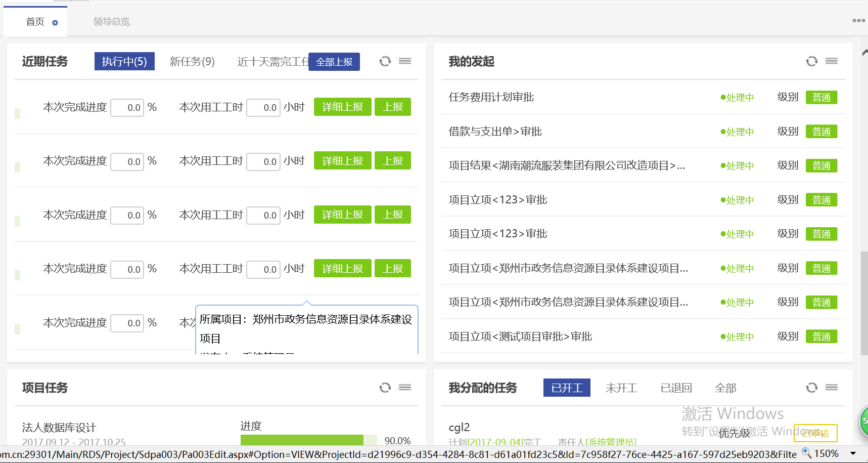Click 详细上报 in the first task row
The height and width of the screenshot is (463, 868).
[342, 107]
